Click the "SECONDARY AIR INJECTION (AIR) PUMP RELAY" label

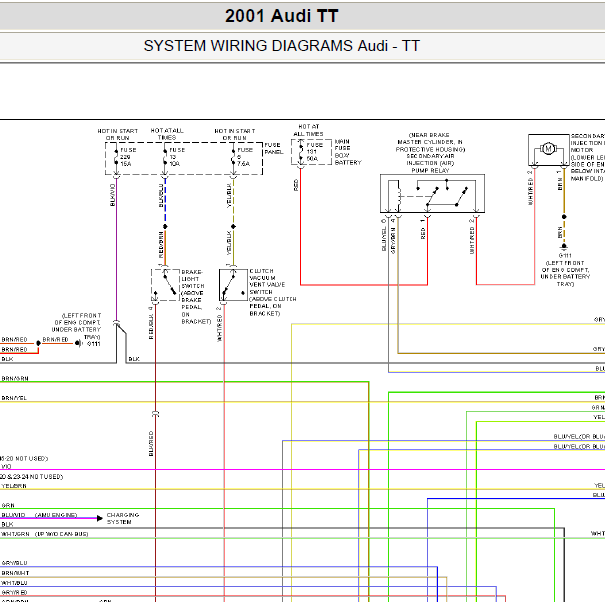[x=430, y=163]
